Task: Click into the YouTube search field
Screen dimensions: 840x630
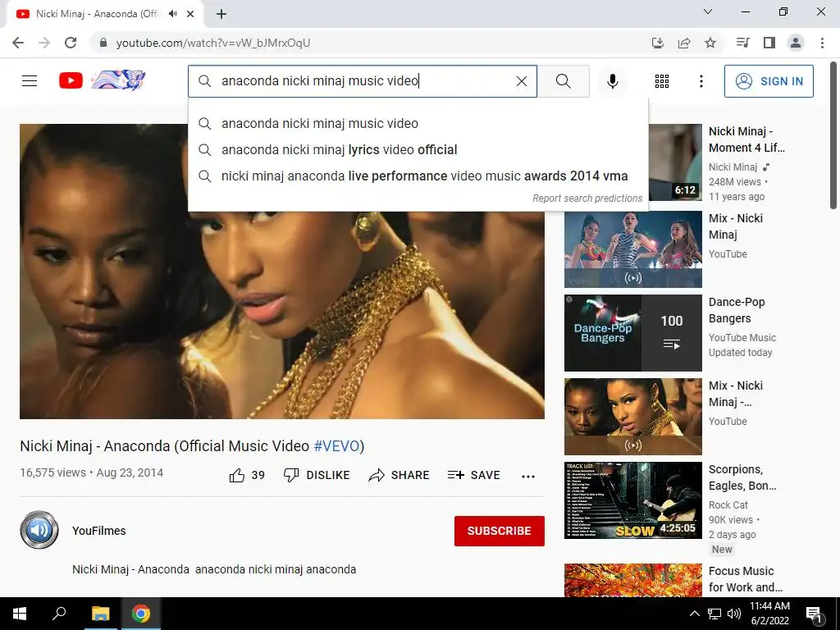Action: click(x=364, y=81)
